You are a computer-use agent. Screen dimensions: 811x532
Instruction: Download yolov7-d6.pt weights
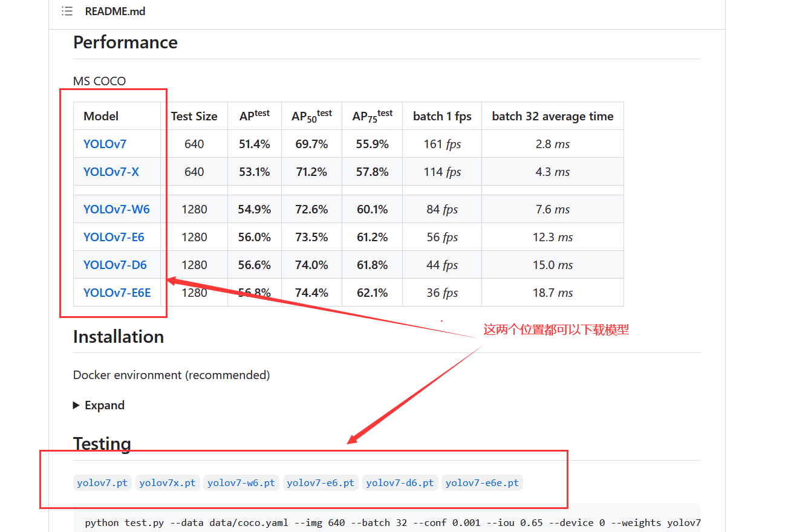click(400, 482)
